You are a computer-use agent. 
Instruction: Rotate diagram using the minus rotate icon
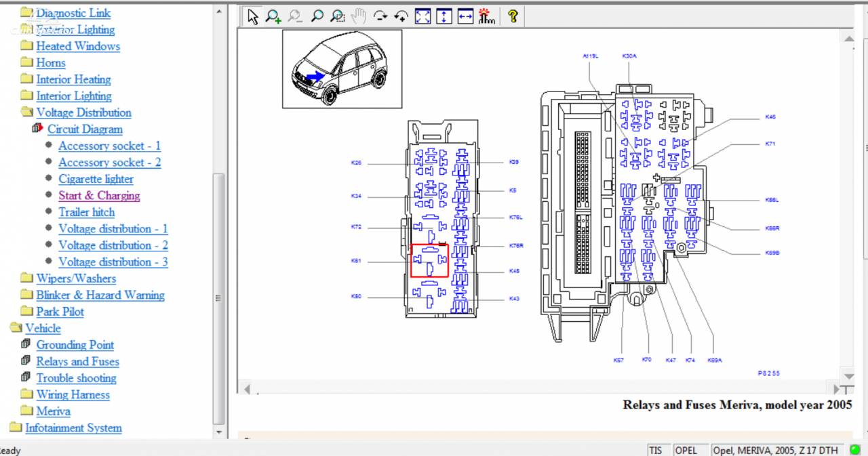coord(380,17)
